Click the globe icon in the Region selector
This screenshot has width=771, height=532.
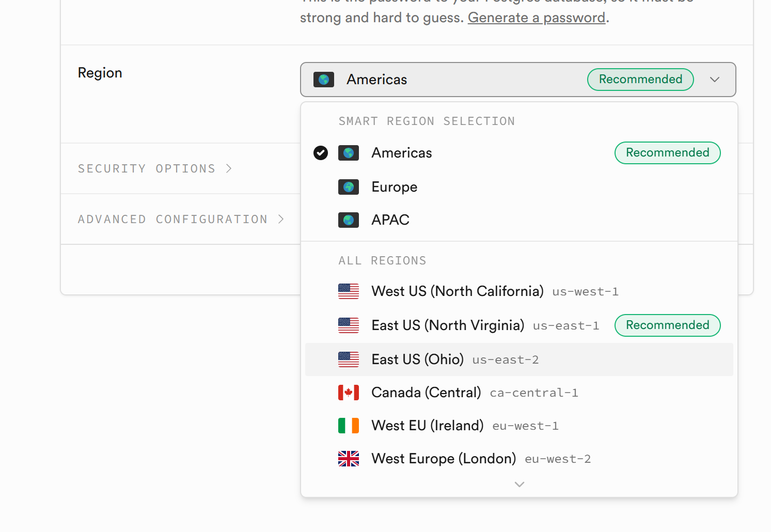(x=324, y=80)
